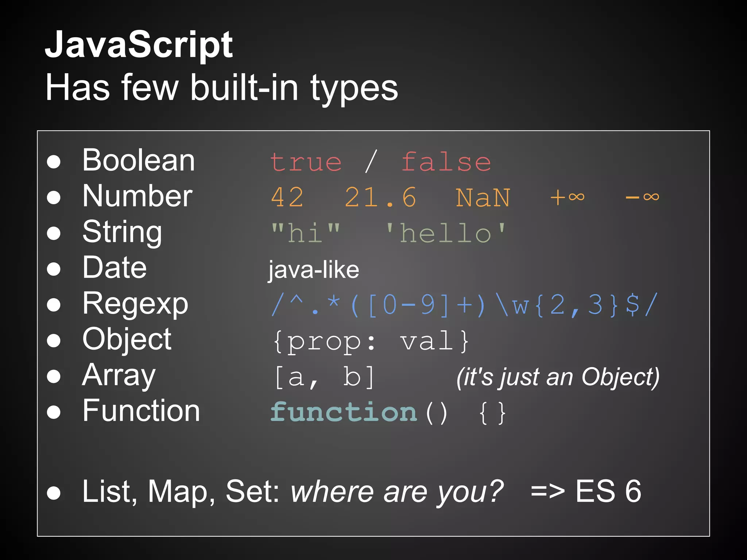
Task: Click the italic '(it's just an Object)' note
Action: pyautogui.click(x=558, y=377)
